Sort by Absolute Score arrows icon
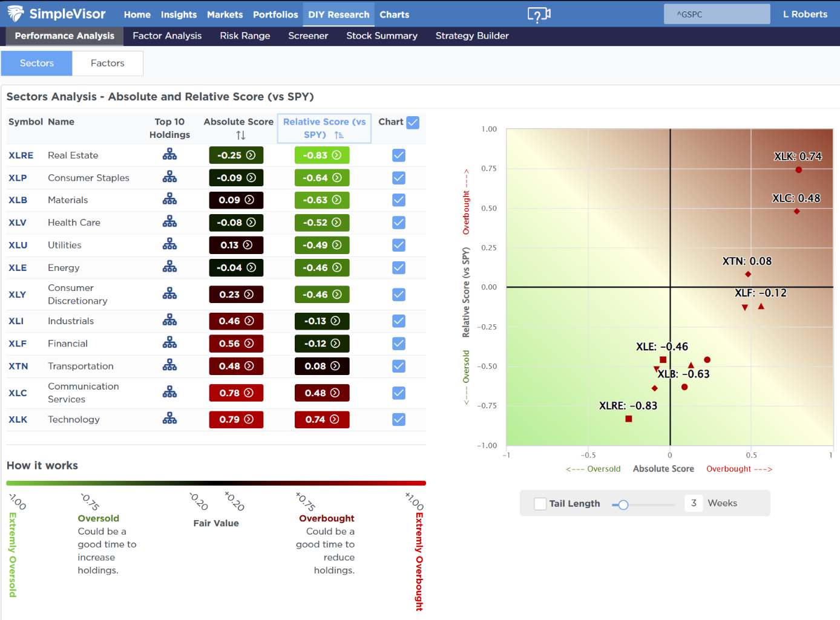Viewport: 840px width, 620px height. [x=240, y=135]
